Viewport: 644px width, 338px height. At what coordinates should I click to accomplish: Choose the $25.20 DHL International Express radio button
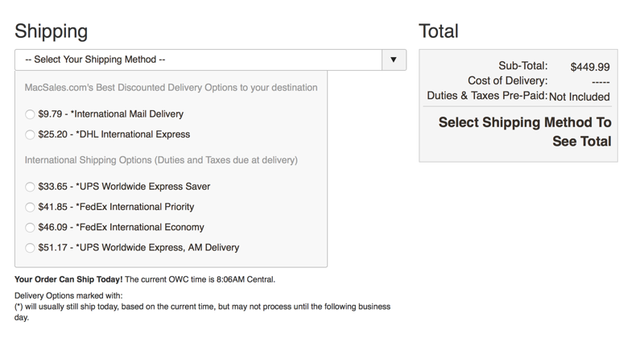coord(31,134)
